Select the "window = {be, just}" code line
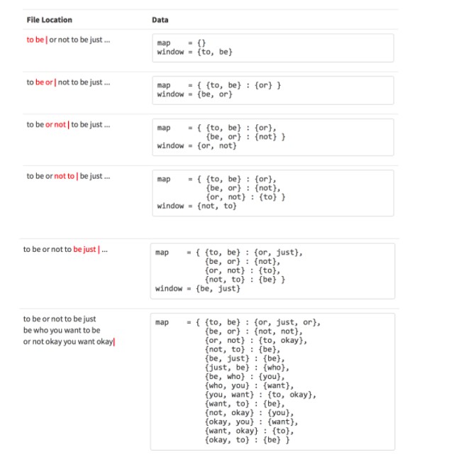The image size is (476, 469). point(198,289)
